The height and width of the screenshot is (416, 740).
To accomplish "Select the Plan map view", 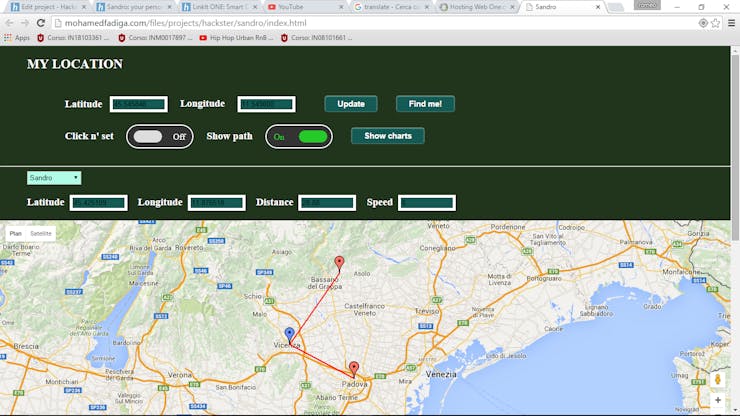I will 16,233.
